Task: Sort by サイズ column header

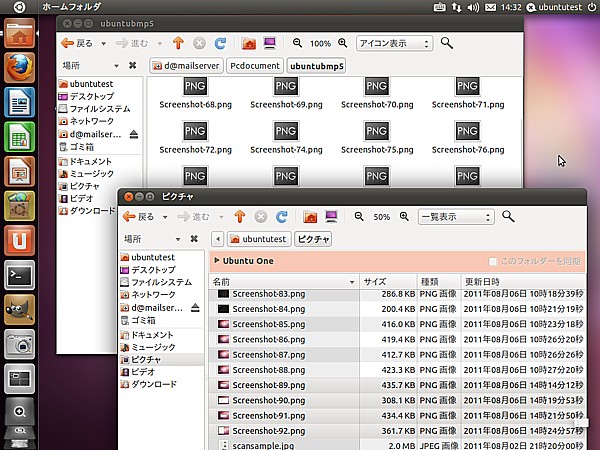Action: pos(388,282)
